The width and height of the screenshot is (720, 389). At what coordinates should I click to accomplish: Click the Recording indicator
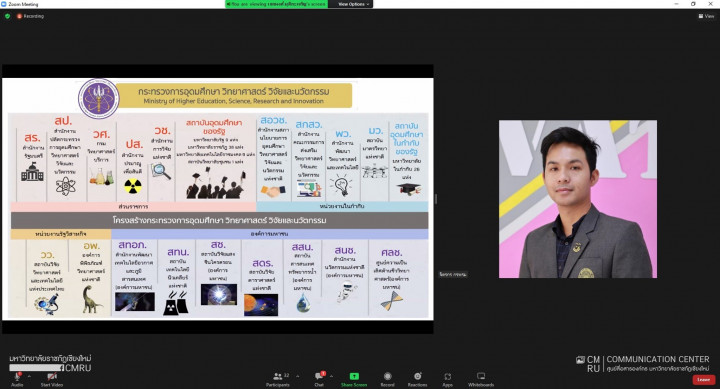click(30, 16)
